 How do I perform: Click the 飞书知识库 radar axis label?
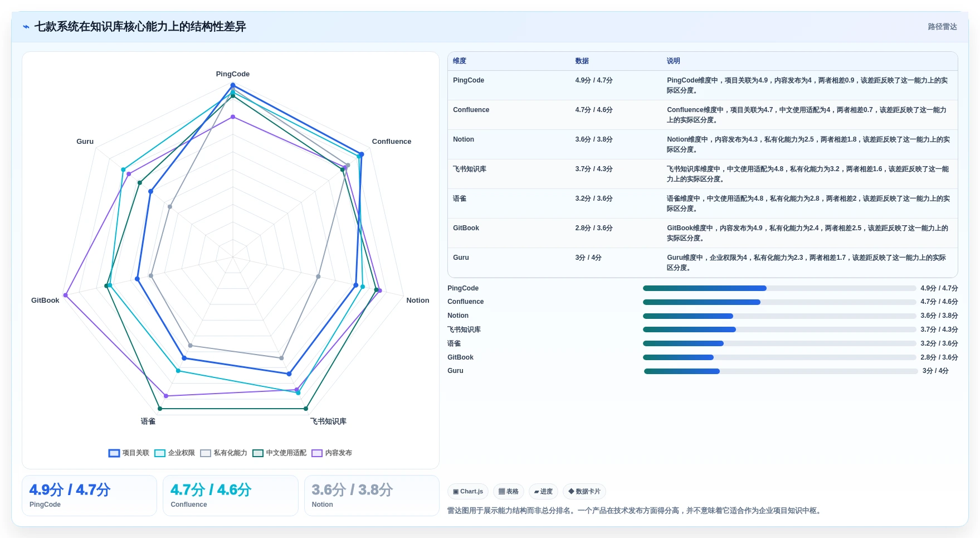(x=328, y=421)
